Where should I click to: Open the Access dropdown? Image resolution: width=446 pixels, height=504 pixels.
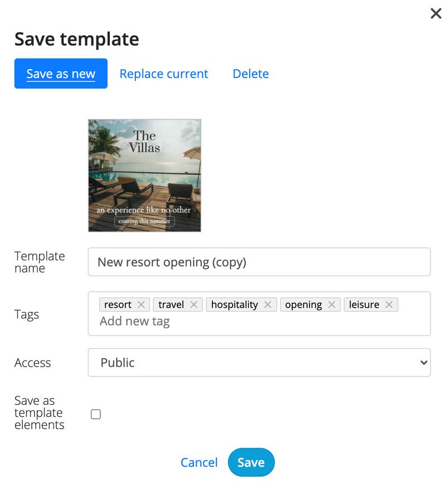(x=259, y=363)
